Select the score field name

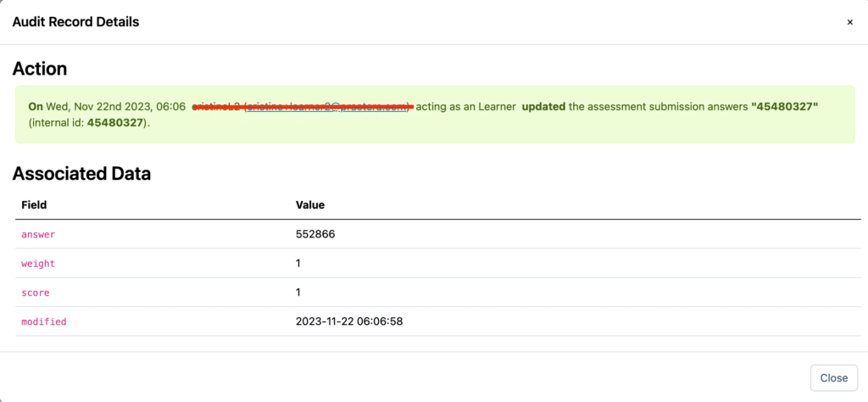(36, 293)
